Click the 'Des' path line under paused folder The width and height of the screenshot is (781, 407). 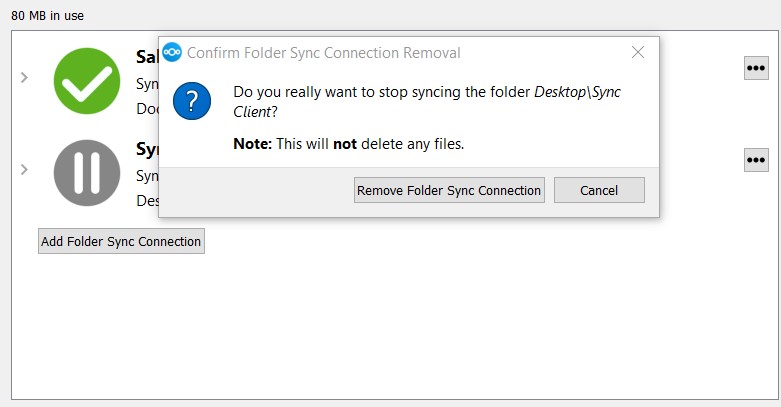point(146,200)
